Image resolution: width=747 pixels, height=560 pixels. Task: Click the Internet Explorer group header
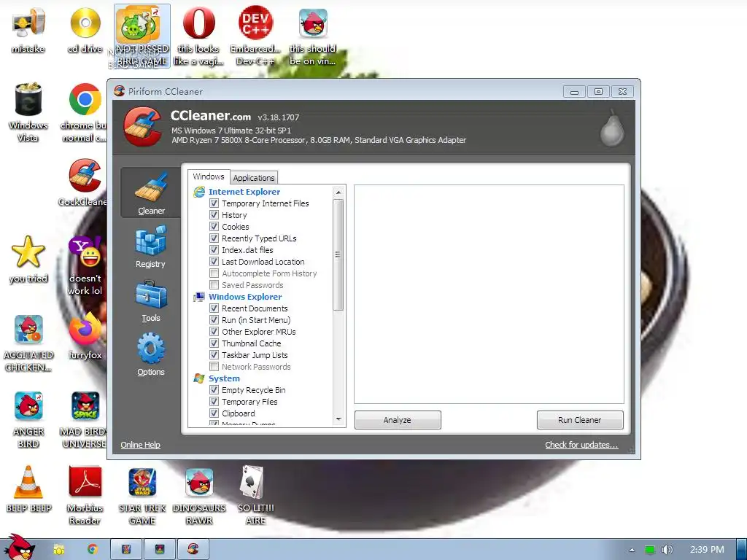click(244, 192)
